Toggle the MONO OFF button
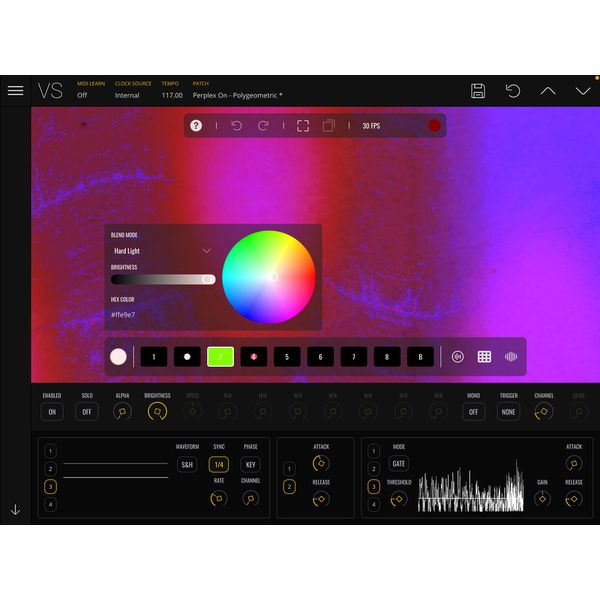This screenshot has height=600, width=600. (x=473, y=412)
